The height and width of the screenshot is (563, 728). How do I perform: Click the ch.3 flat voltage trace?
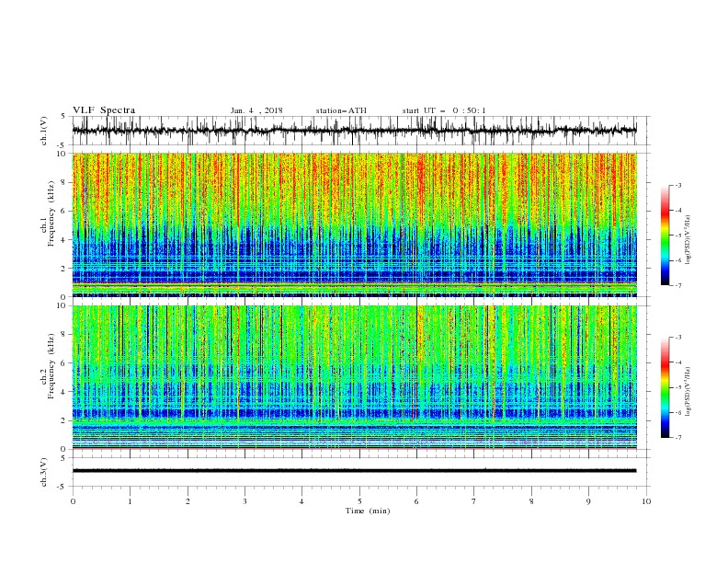tap(354, 471)
